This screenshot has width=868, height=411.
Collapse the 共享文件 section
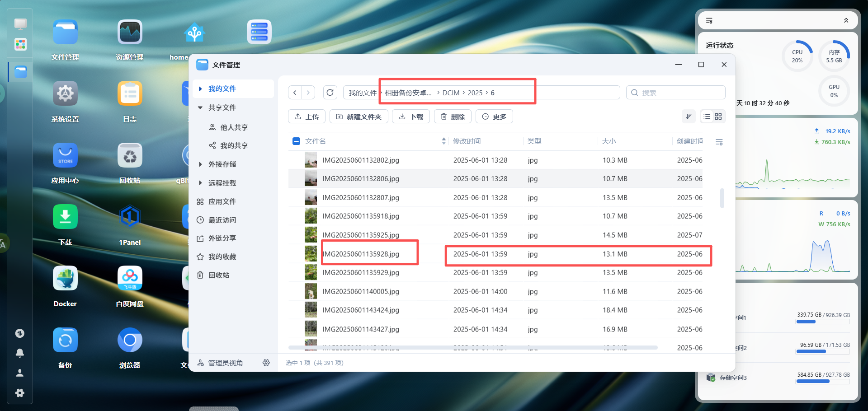point(200,107)
